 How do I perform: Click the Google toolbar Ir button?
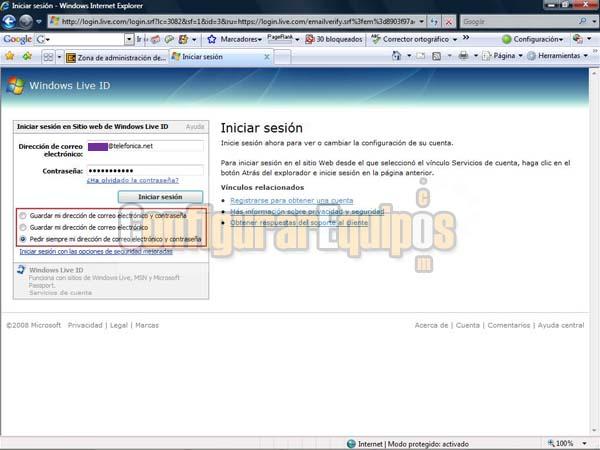click(x=139, y=39)
